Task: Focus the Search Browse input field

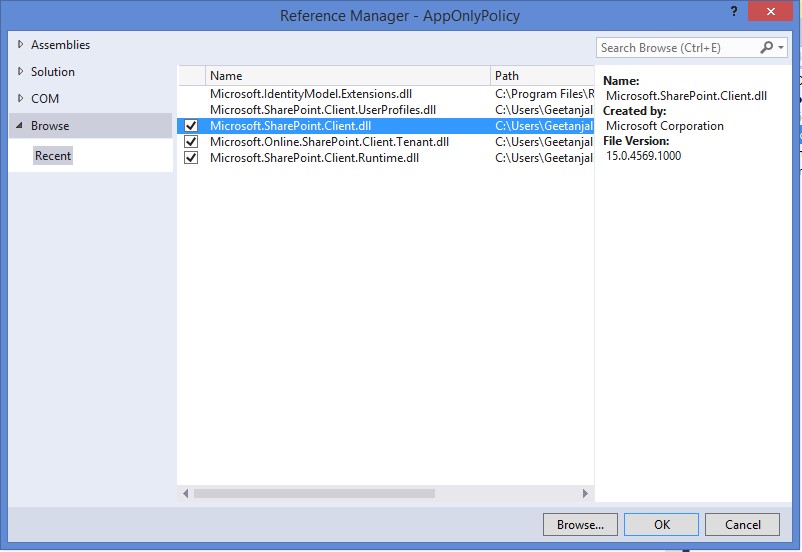Action: tap(678, 48)
